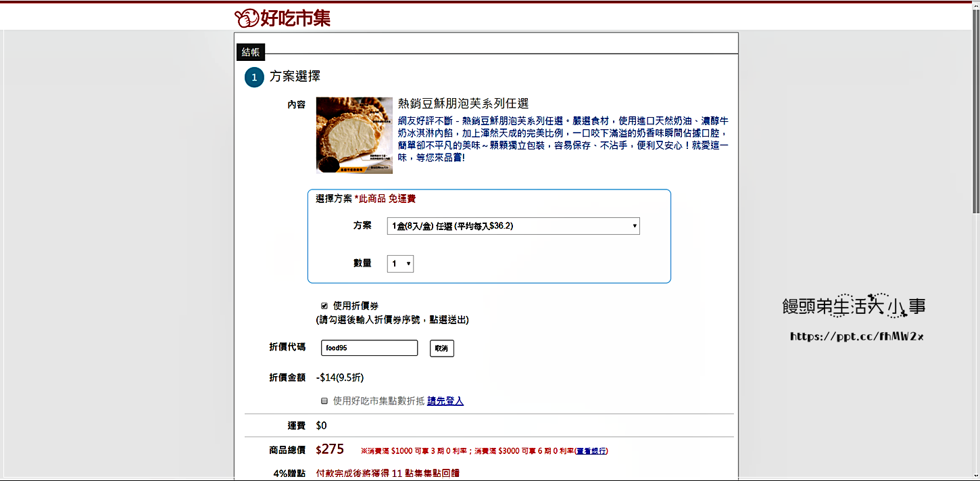Click the 好吃市集 logo text

[x=295, y=18]
